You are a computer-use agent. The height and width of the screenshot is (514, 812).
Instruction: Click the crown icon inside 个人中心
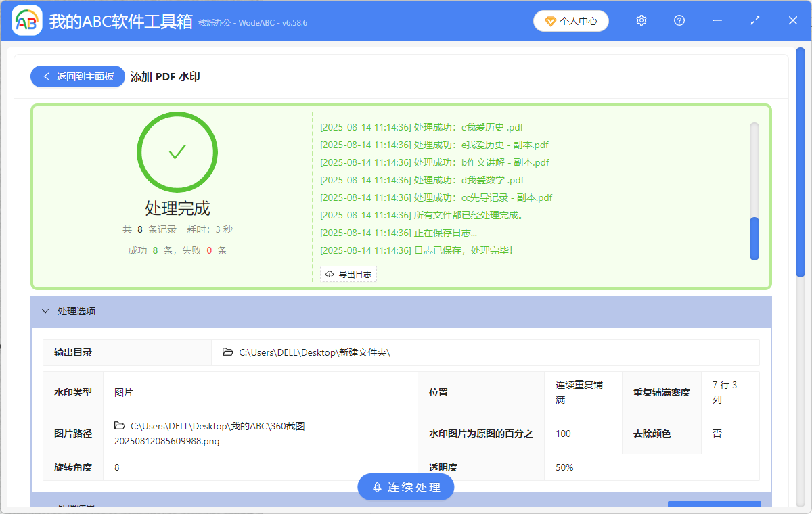coord(549,21)
